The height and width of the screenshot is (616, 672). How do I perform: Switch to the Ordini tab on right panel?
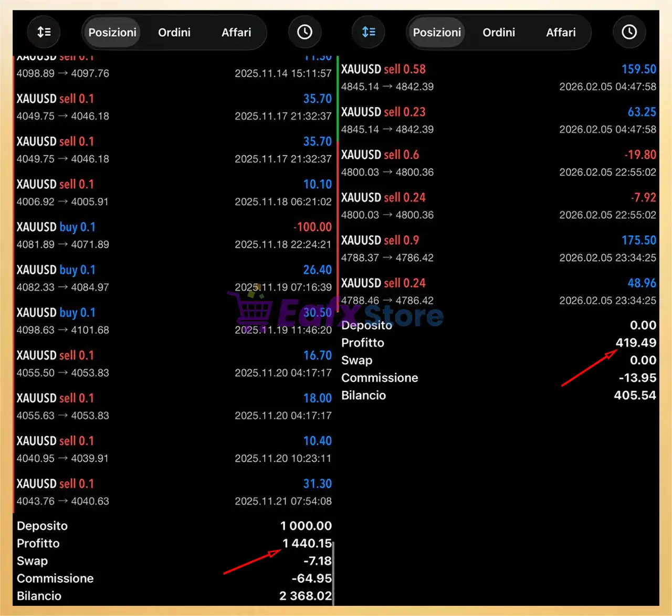[x=498, y=32]
